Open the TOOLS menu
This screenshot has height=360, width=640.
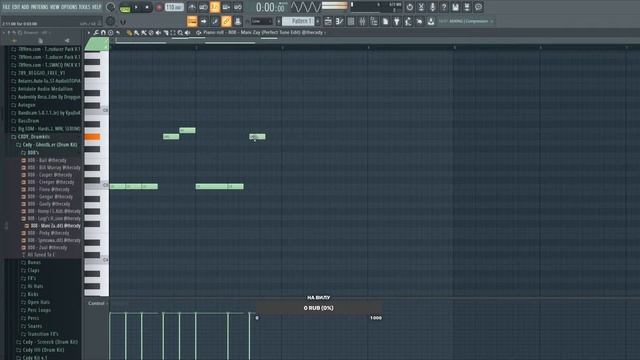[84, 7]
